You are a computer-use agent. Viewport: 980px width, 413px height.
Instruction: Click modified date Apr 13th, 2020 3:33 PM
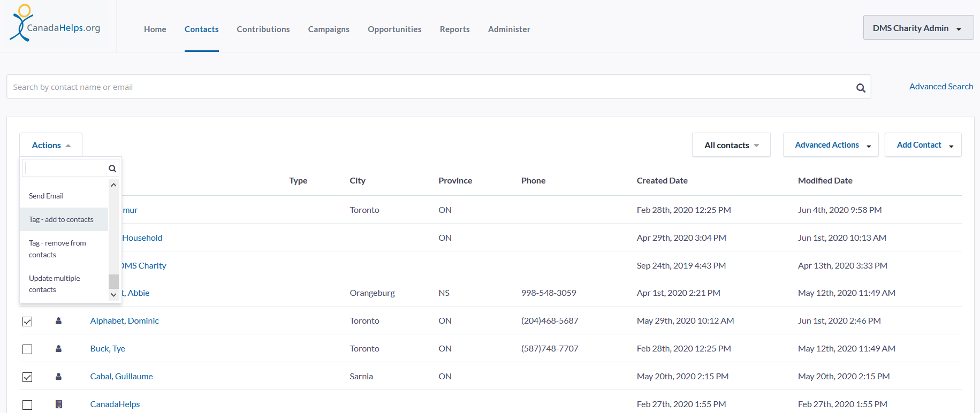pyautogui.click(x=842, y=266)
